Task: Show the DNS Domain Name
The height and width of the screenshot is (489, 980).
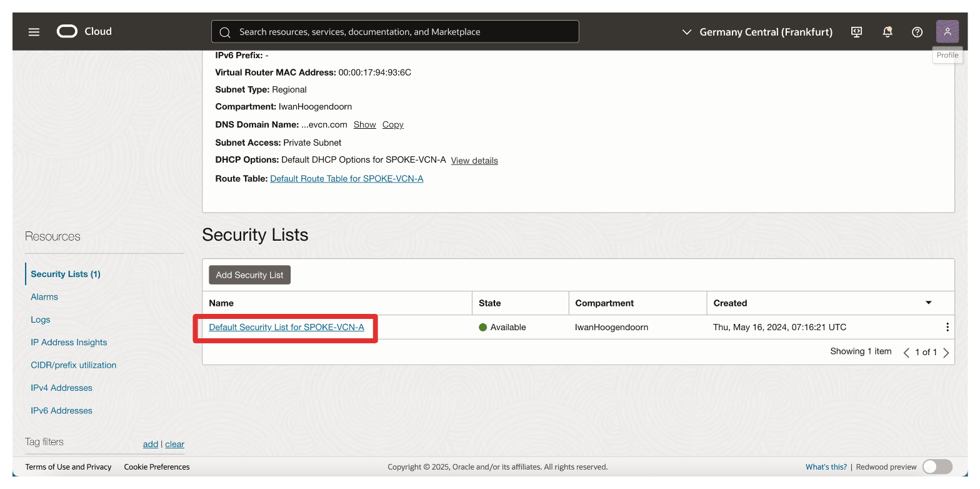Action: [365, 124]
